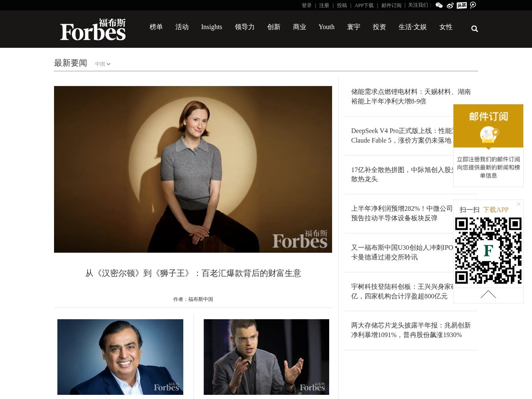The height and width of the screenshot is (399, 532).
Task: Open news: 又一福布斯中国U30创始人冲刺IPO
Action: [402, 252]
